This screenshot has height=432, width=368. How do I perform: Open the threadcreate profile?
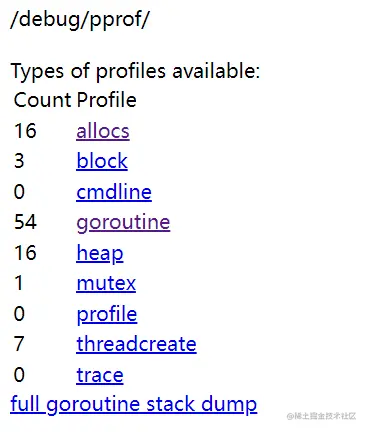pyautogui.click(x=137, y=344)
